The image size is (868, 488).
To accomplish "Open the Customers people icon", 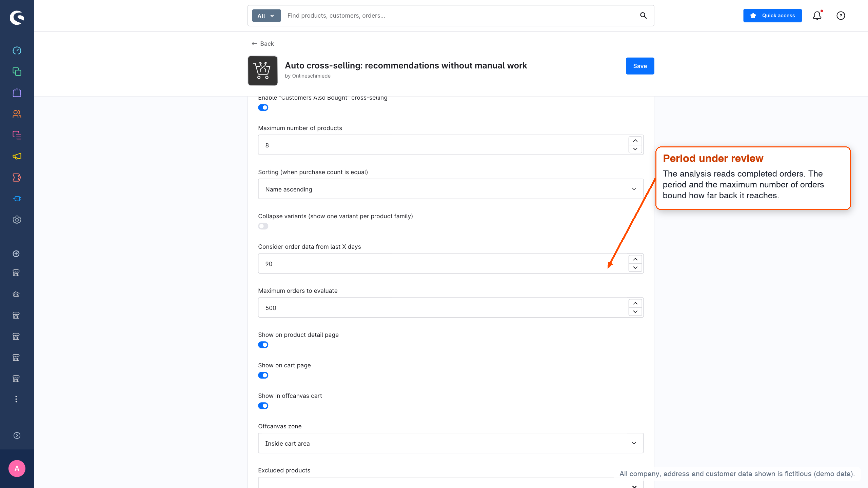I will (x=17, y=114).
